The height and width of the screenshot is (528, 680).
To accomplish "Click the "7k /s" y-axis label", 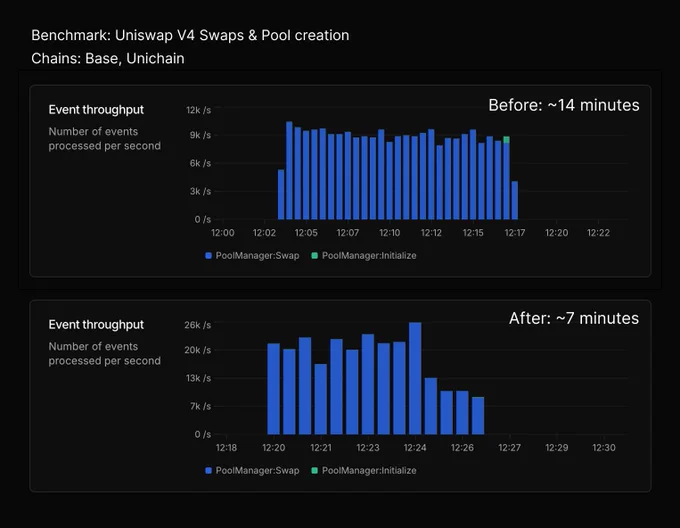I will pyautogui.click(x=200, y=406).
